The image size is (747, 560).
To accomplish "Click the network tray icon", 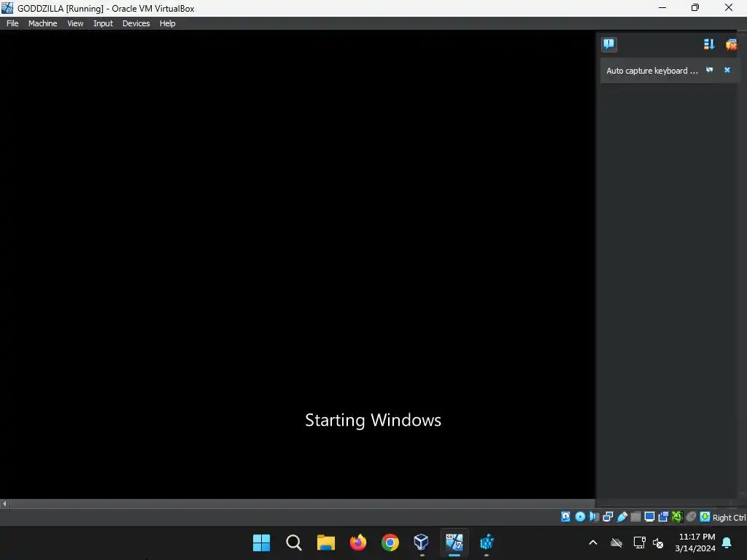I will point(639,542).
